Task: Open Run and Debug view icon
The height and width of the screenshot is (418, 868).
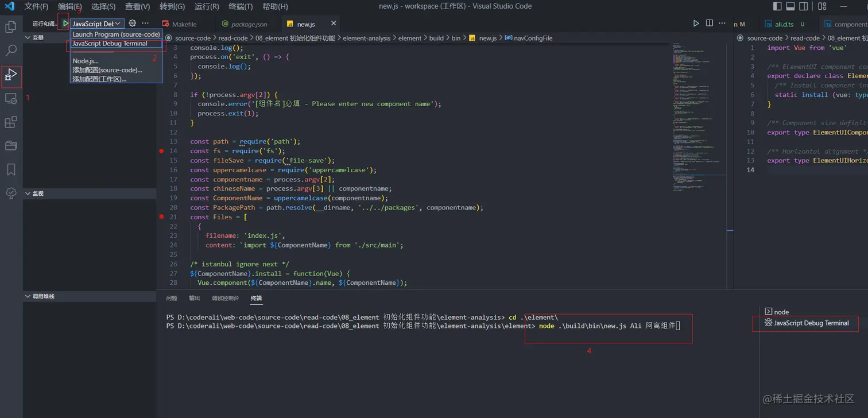Action: click(x=11, y=75)
